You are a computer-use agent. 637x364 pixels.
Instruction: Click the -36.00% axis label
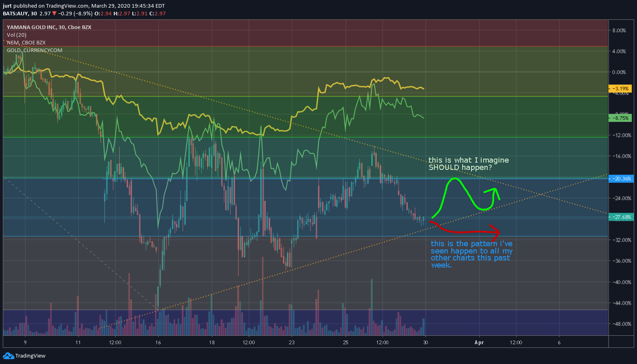click(621, 261)
